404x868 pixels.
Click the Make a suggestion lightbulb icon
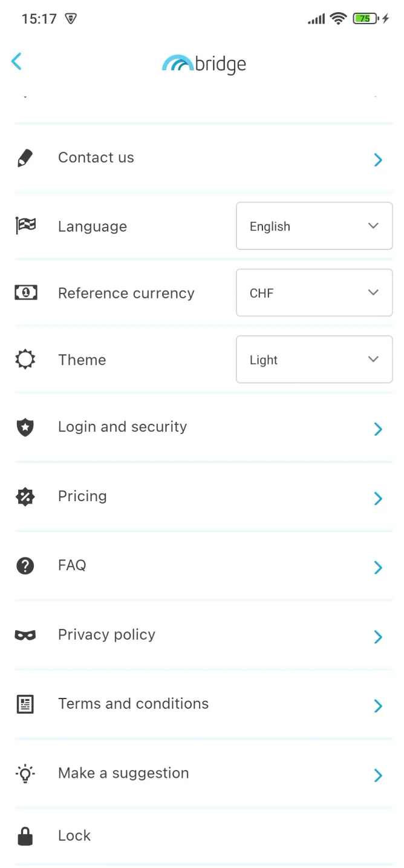[x=25, y=773]
